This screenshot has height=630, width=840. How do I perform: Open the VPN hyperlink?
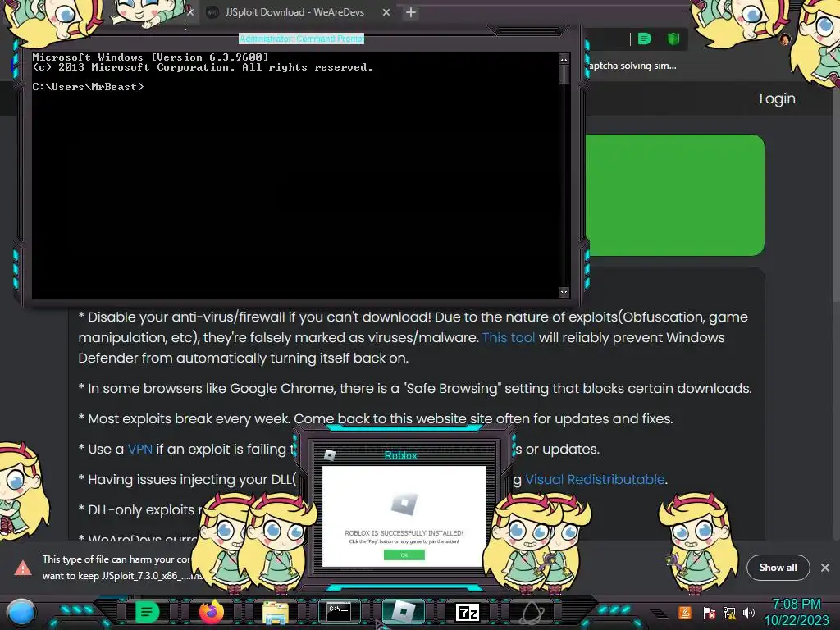139,449
